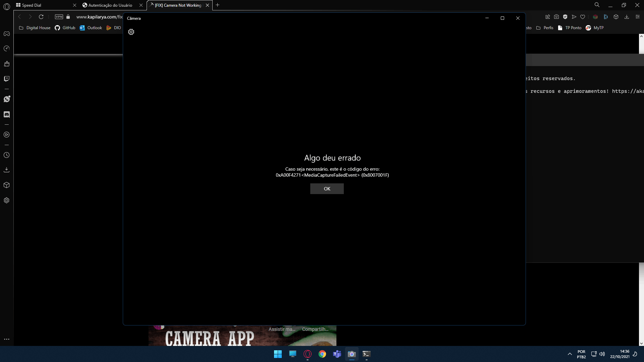
Task: Show hidden system tray icons
Action: [x=570, y=354]
